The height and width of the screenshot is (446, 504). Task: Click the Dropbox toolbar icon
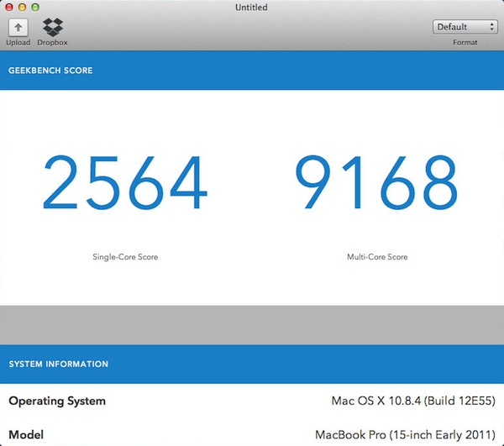(x=53, y=28)
